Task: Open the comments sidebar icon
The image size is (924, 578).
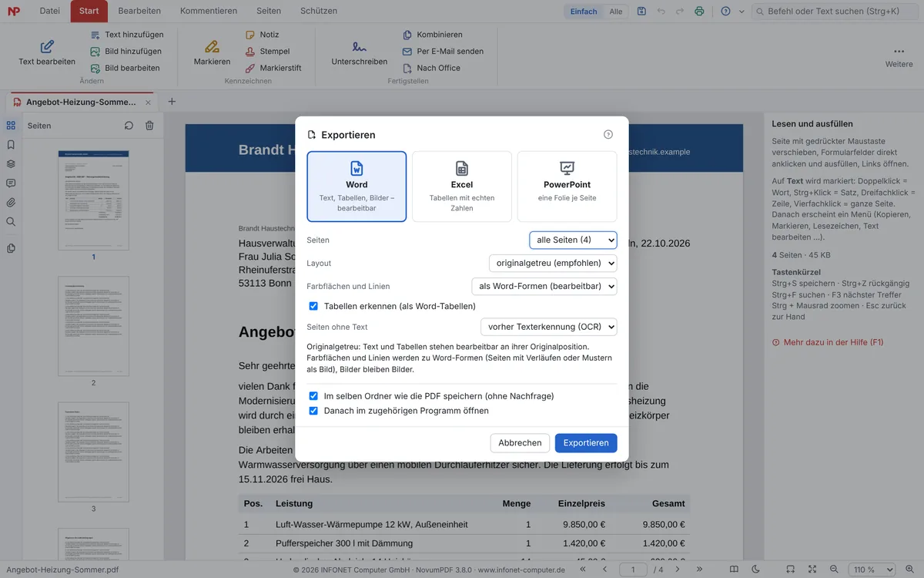Action: pos(11,183)
